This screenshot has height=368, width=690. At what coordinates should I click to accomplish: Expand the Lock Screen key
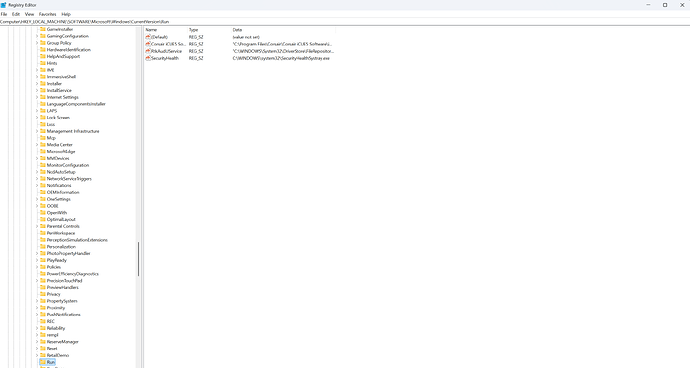37,118
